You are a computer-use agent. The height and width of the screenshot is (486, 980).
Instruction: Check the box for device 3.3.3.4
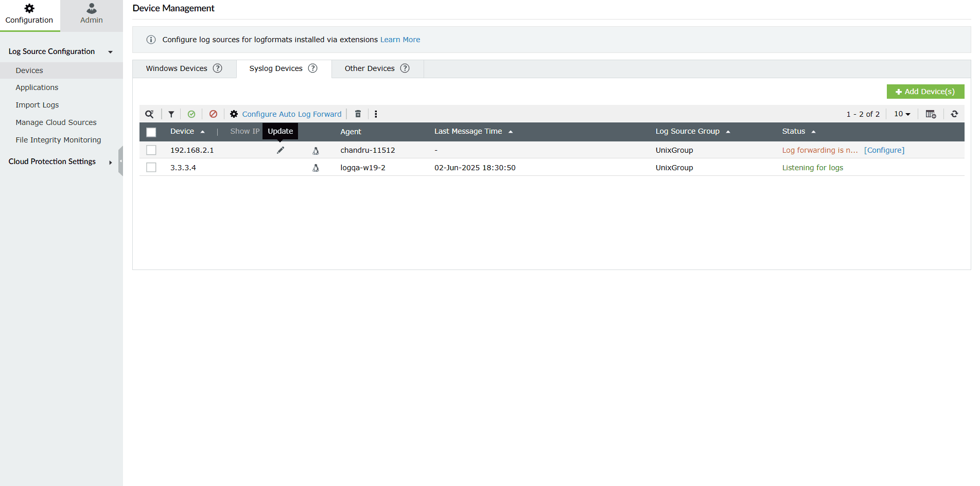point(151,168)
